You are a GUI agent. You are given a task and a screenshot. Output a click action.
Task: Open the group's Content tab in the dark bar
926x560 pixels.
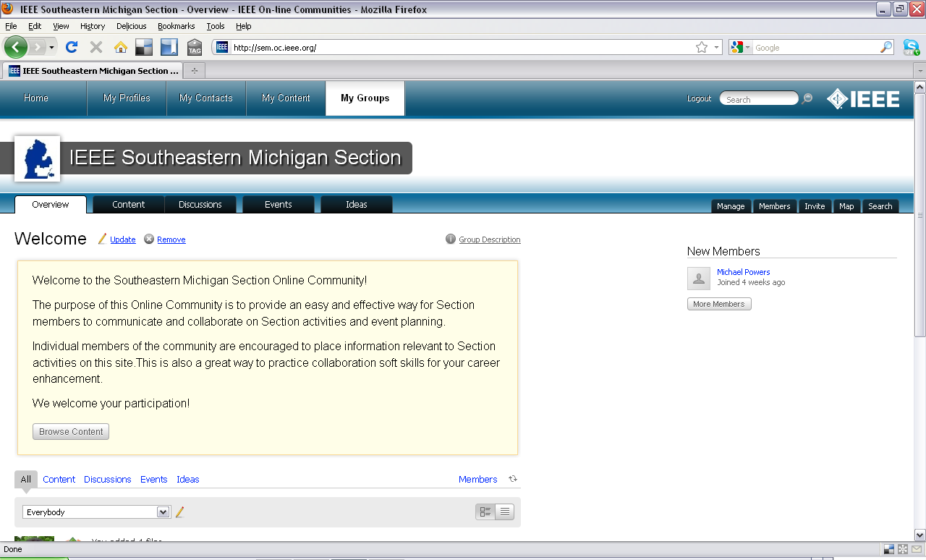129,205
